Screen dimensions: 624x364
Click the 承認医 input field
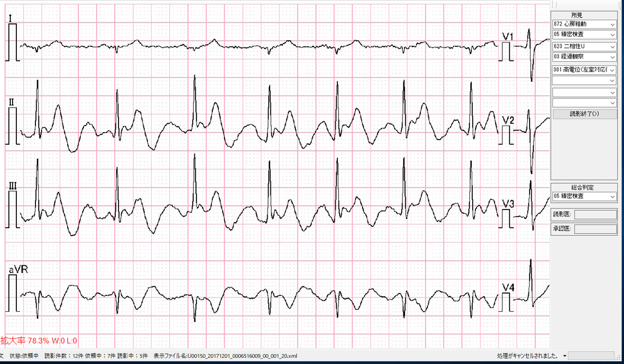(595, 229)
